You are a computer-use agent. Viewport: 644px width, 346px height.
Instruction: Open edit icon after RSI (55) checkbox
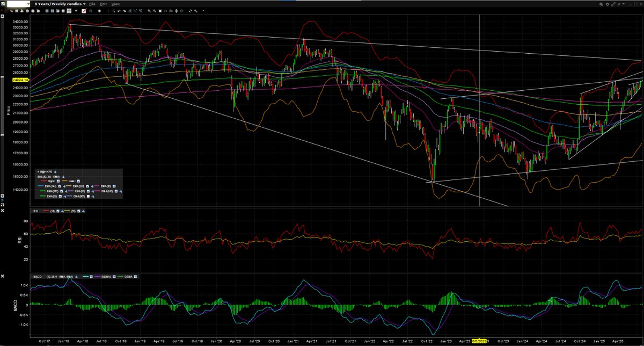tap(83, 211)
